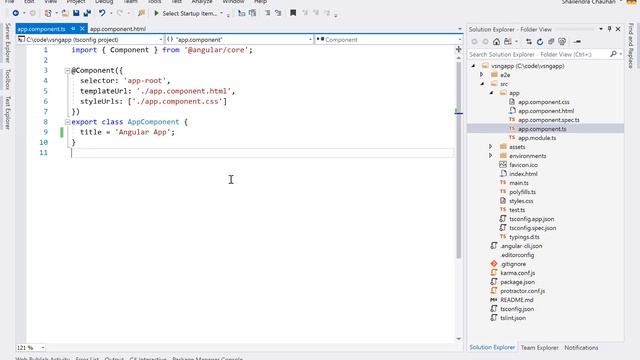Pin the Solution Explorer panel with Auto Hide
The image size is (640, 360).
pos(609,29)
